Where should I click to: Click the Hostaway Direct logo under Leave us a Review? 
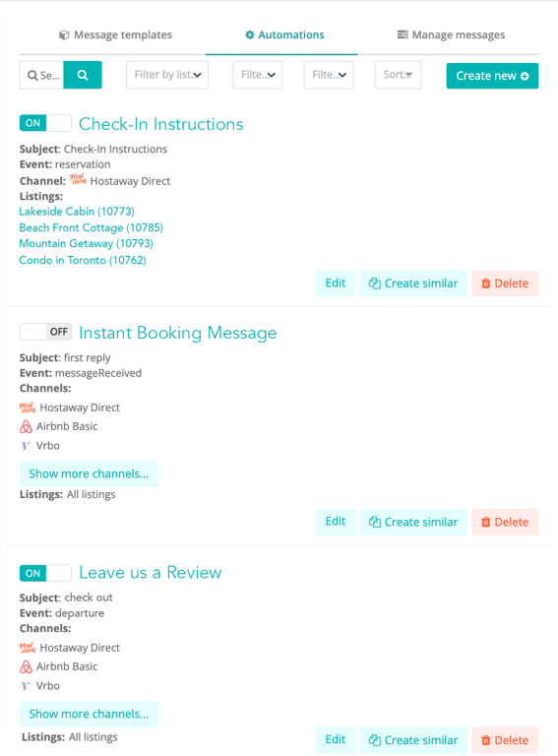click(x=28, y=648)
